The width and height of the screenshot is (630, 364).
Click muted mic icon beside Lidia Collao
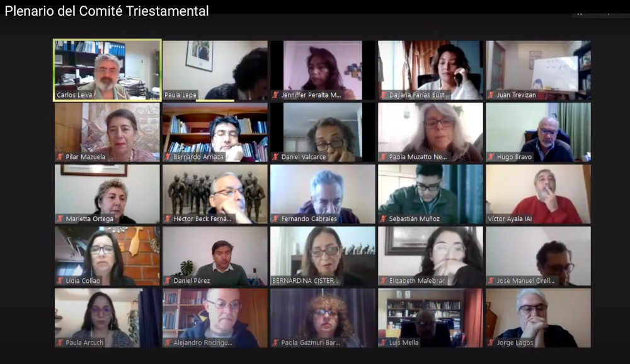coord(60,281)
